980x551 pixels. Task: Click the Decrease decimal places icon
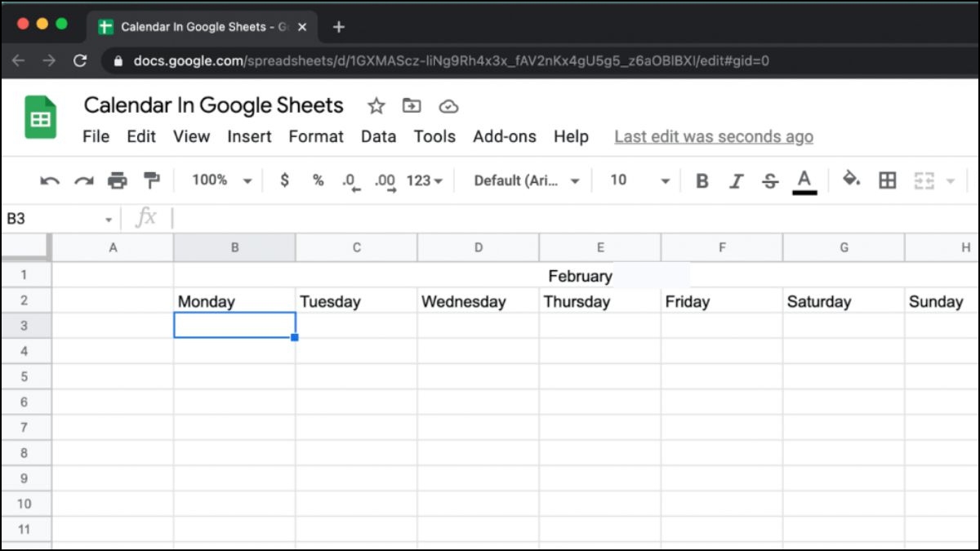pyautogui.click(x=351, y=180)
